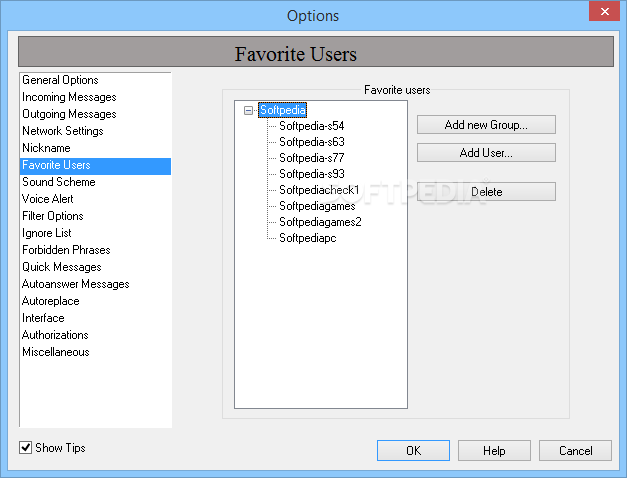Click the Add User button

tap(486, 153)
